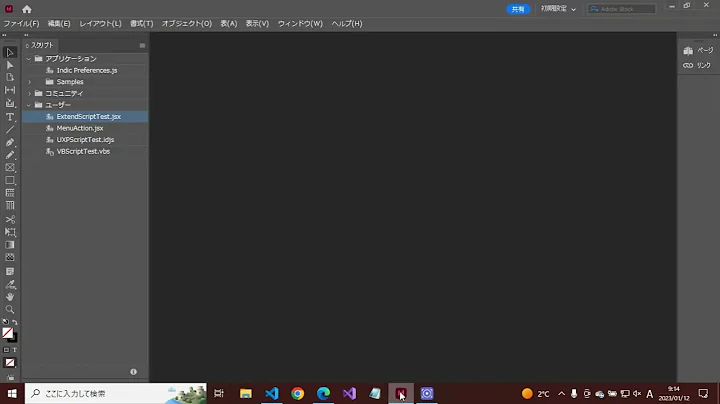The height and width of the screenshot is (404, 720).
Task: Select the Pen tool
Action: click(10, 142)
